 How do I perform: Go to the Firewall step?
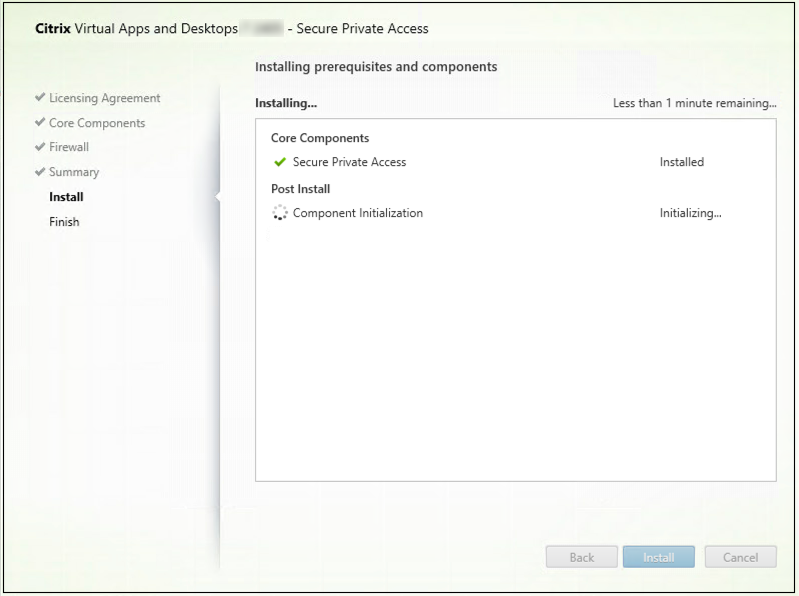pyautogui.click(x=69, y=147)
